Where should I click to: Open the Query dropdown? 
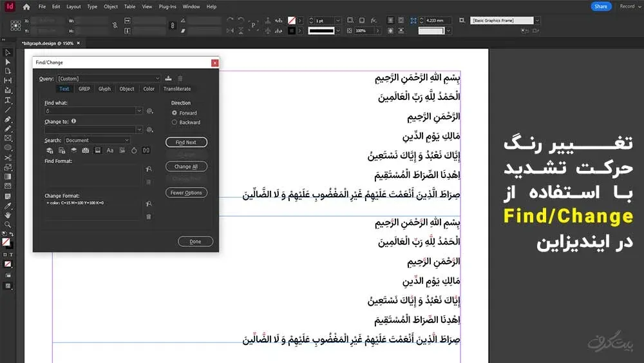coord(109,79)
